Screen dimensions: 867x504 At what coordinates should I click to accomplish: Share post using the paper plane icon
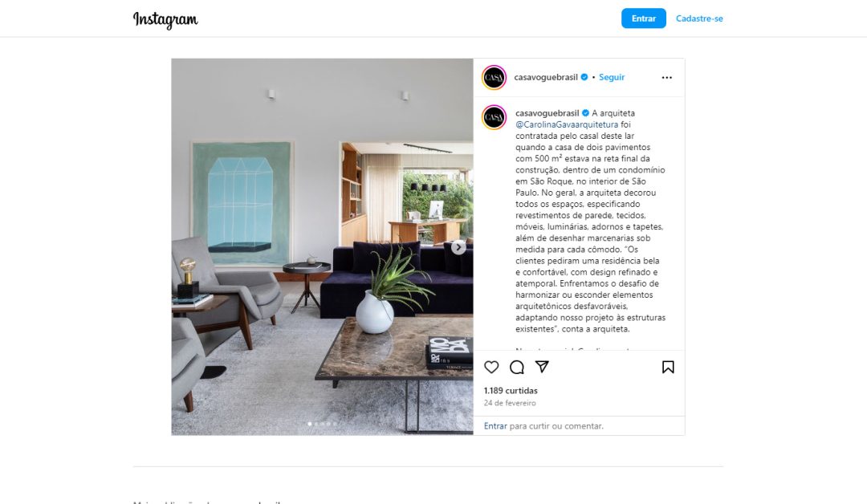[x=542, y=367]
